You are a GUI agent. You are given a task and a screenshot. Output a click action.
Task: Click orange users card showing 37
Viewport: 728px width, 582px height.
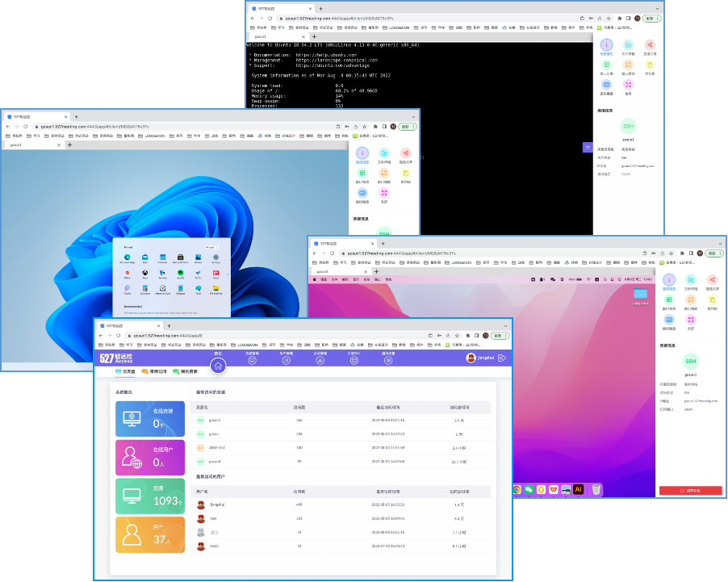(x=150, y=535)
